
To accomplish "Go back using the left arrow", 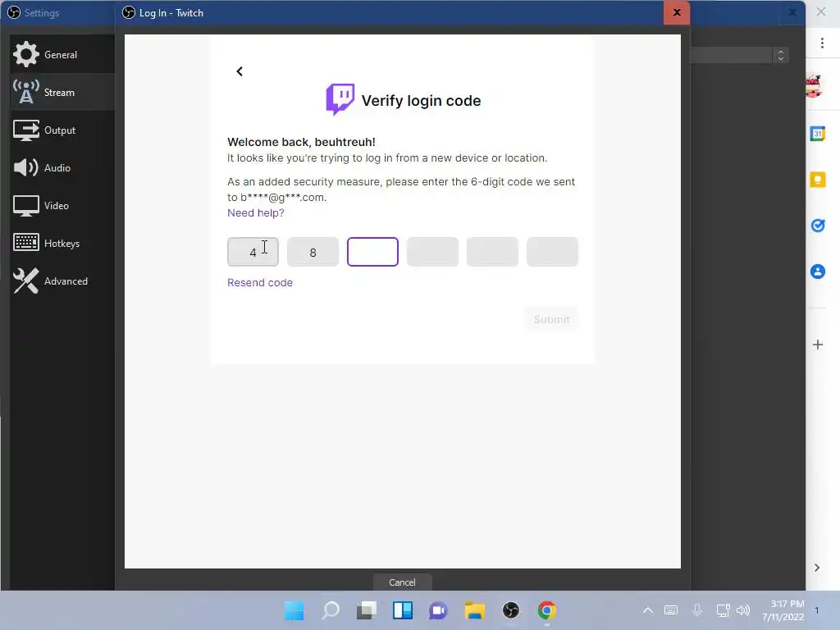I will 240,71.
